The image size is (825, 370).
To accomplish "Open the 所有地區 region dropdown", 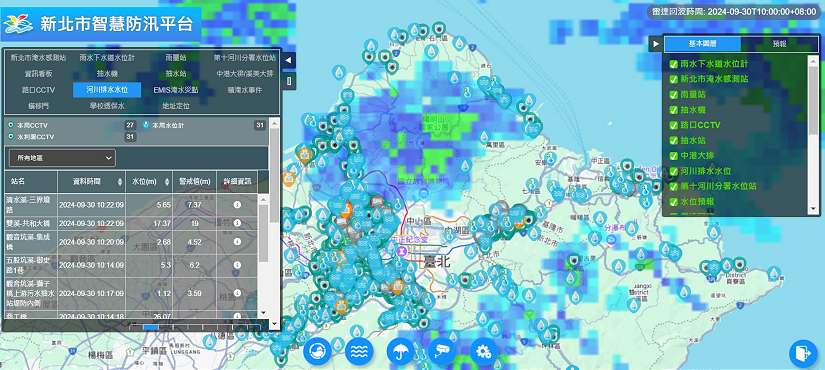I will [x=62, y=158].
